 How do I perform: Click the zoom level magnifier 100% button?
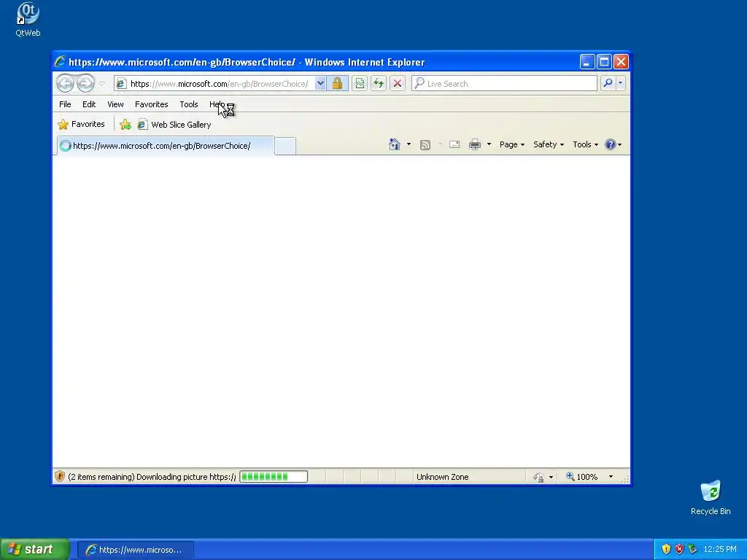(581, 477)
